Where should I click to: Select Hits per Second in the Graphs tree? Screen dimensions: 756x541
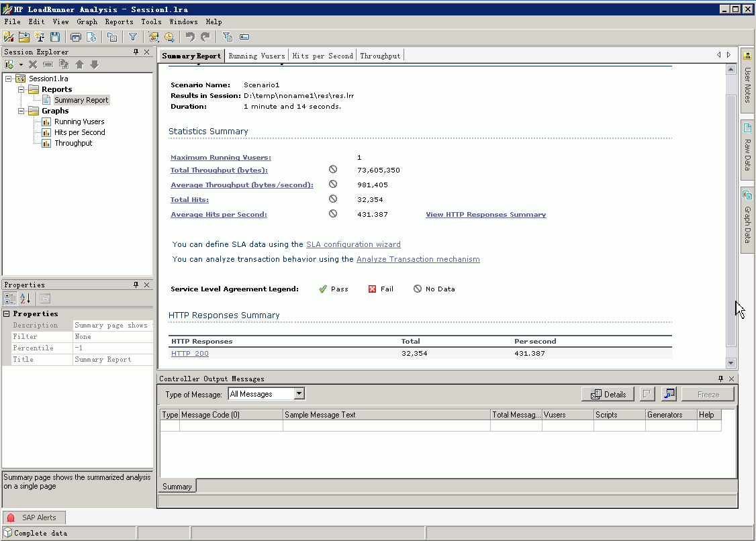79,132
